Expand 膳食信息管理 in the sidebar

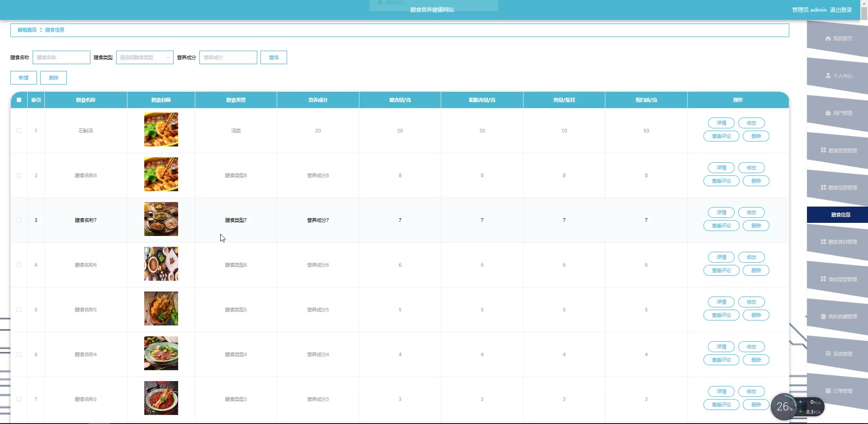[x=839, y=188]
